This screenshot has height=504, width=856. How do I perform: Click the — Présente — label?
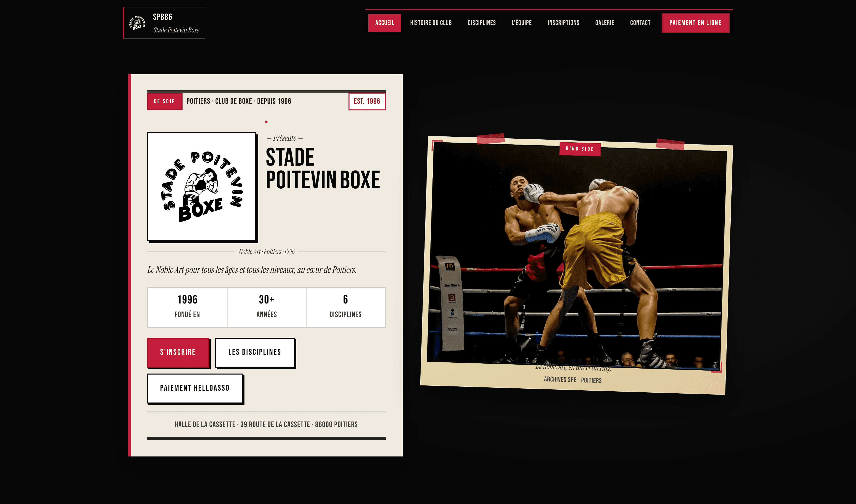pyautogui.click(x=285, y=138)
